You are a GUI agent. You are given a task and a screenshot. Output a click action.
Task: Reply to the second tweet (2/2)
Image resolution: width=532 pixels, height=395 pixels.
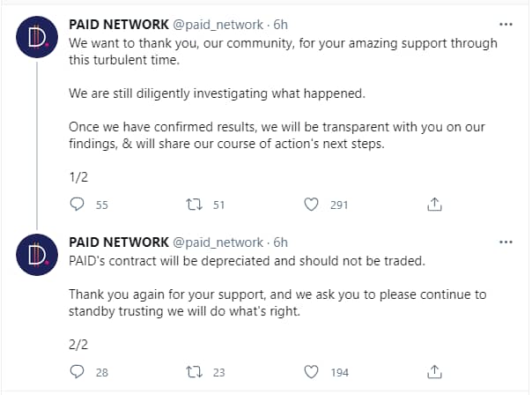(77, 372)
